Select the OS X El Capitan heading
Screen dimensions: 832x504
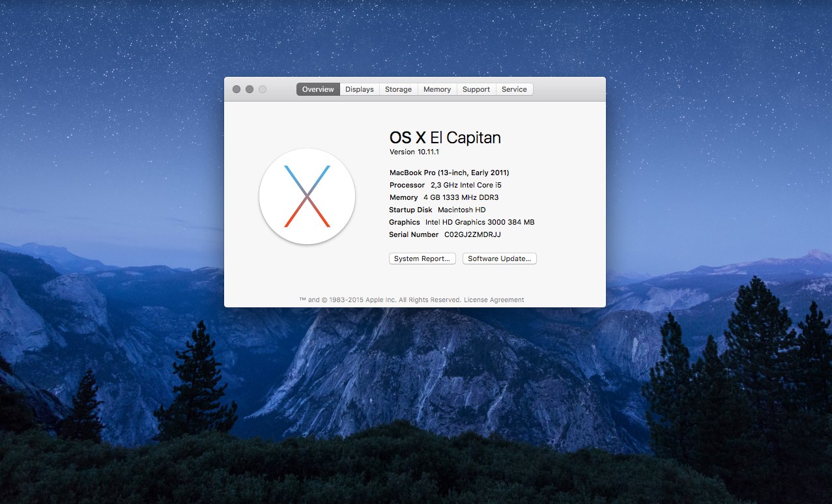tap(445, 137)
